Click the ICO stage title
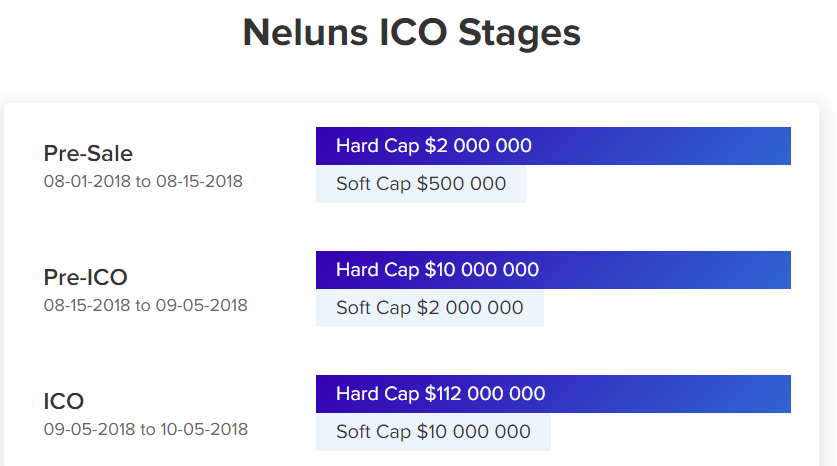 tap(64, 401)
